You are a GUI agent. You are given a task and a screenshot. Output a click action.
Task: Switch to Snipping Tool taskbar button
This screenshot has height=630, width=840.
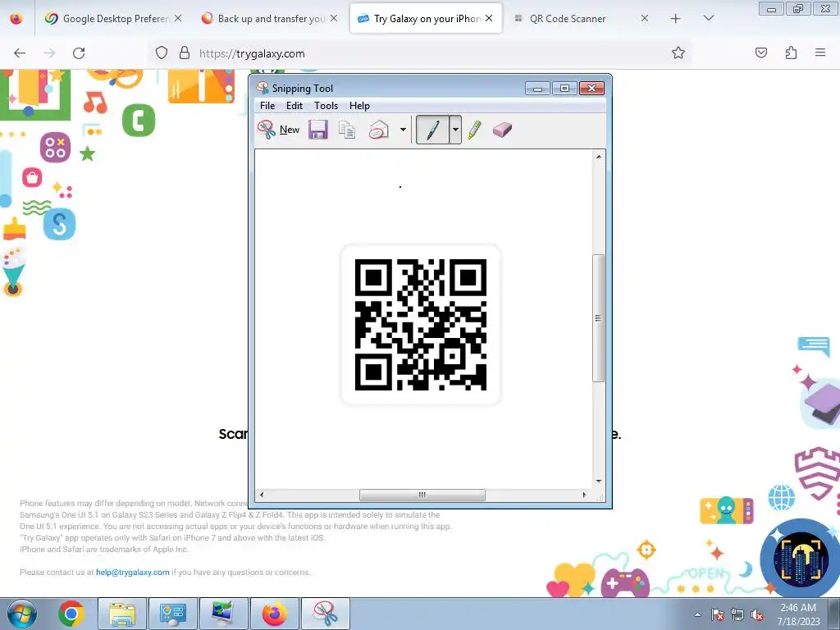click(325, 614)
